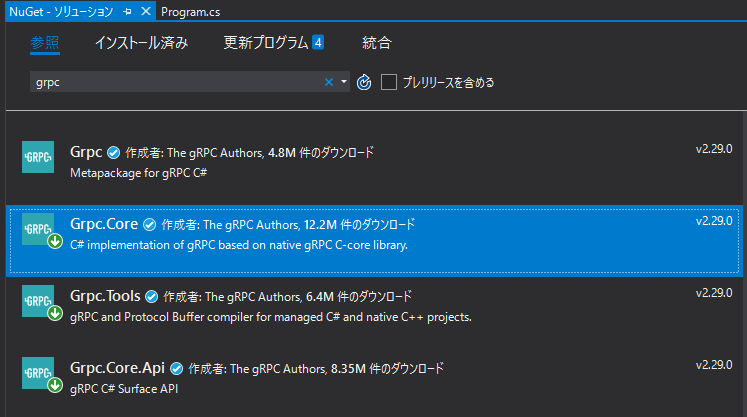Click the 12.2M 件のダウンロード author line

pyautogui.click(x=288, y=224)
